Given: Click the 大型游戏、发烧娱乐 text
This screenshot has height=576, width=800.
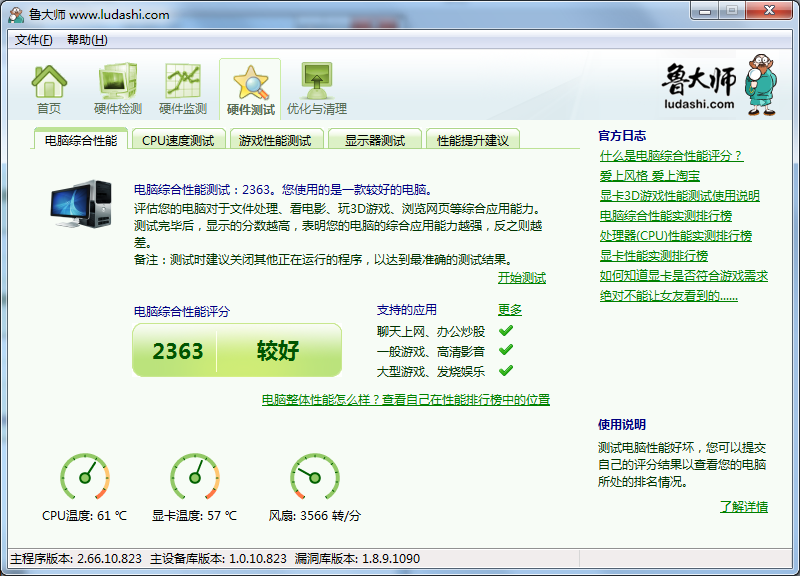Looking at the screenshot, I should tap(431, 371).
